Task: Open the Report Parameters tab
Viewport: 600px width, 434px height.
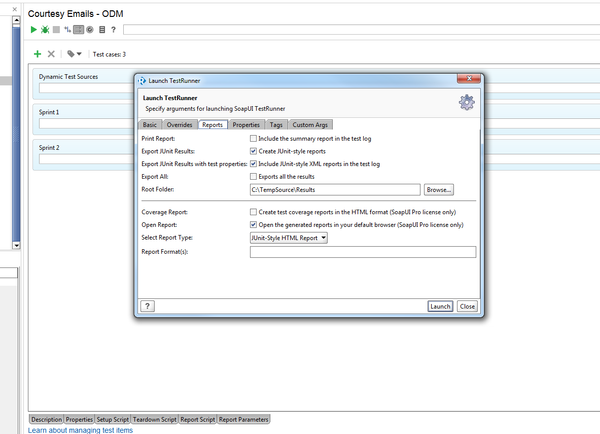Action: (244, 419)
